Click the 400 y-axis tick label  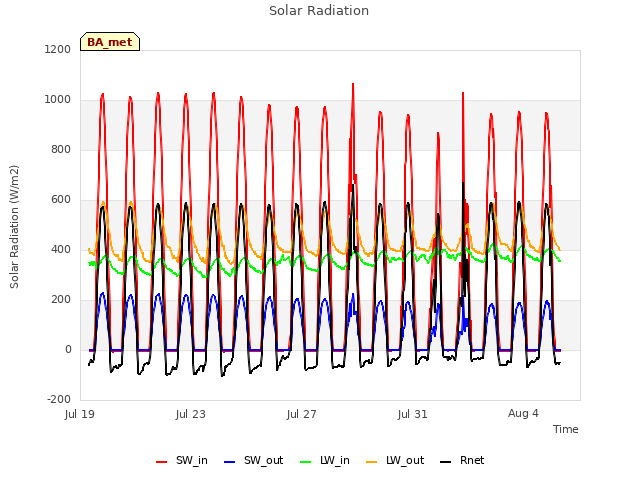[x=61, y=249]
